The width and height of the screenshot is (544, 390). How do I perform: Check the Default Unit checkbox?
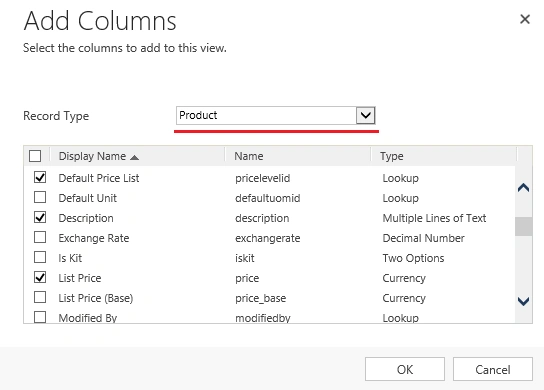point(40,197)
